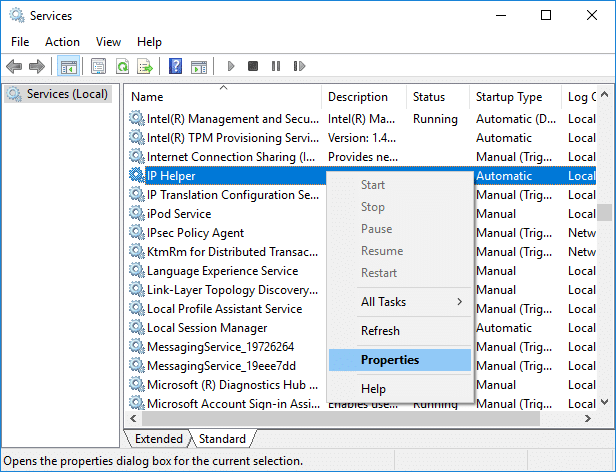Open the Action menu
616x472 pixels.
coord(62,42)
